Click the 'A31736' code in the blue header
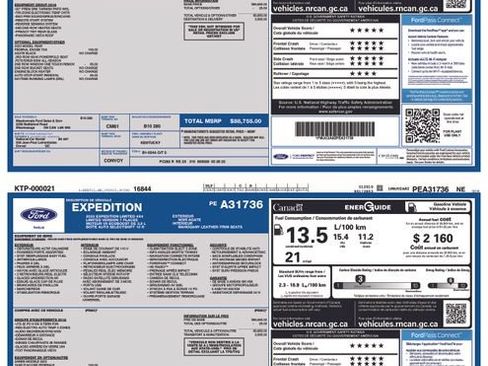The height and width of the screenshot is (366, 488). coord(242,204)
